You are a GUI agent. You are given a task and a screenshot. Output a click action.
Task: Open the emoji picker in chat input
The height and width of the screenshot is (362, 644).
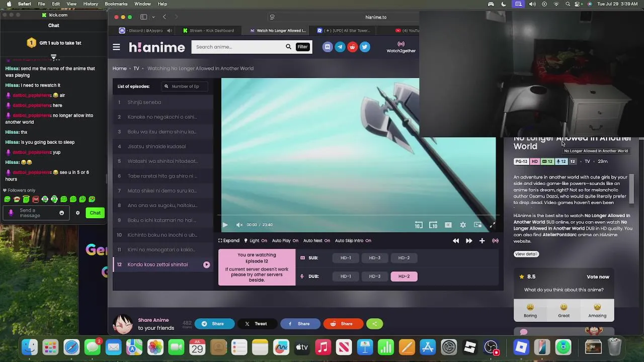tap(62, 213)
